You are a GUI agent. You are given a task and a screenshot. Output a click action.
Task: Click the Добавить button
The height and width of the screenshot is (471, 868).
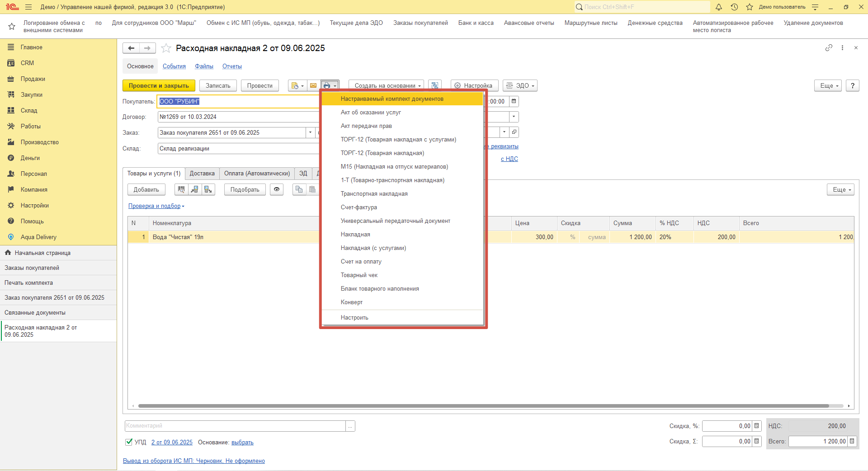pos(146,189)
